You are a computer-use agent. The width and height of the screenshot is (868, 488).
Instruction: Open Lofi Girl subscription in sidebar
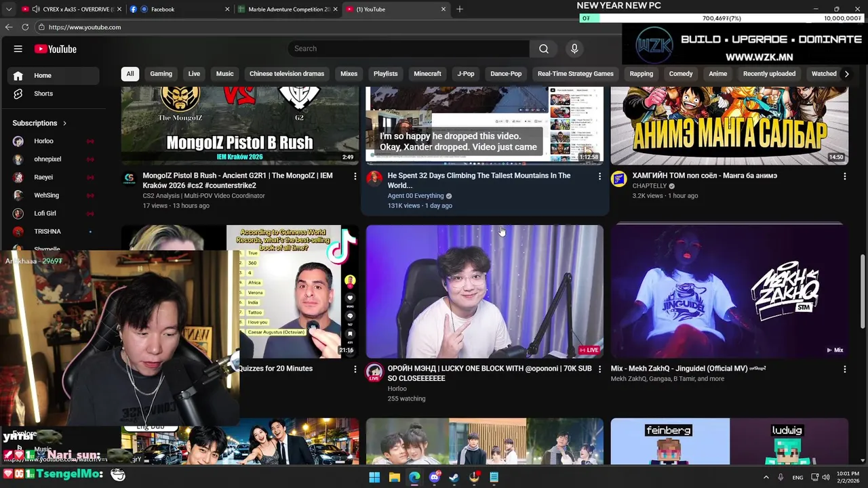point(53,213)
